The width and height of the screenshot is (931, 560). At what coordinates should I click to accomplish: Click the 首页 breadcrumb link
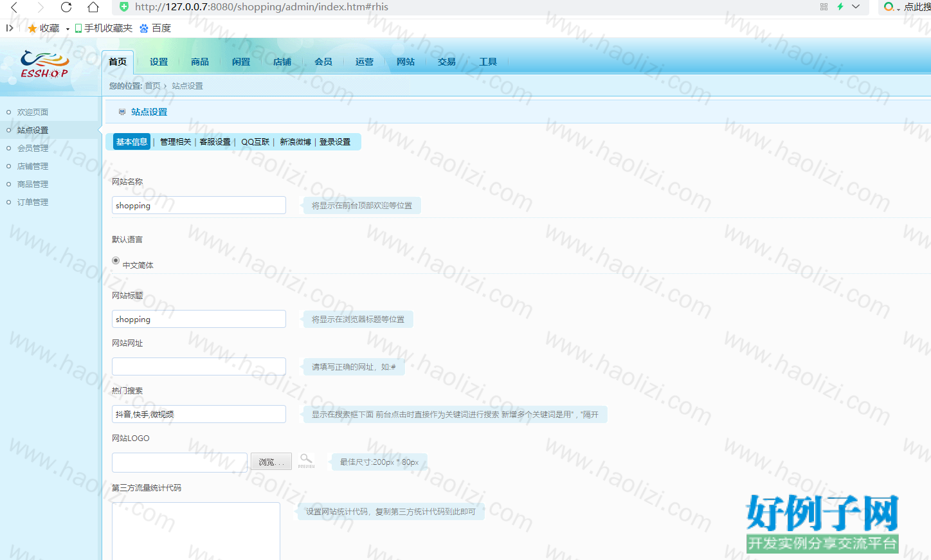click(x=152, y=86)
